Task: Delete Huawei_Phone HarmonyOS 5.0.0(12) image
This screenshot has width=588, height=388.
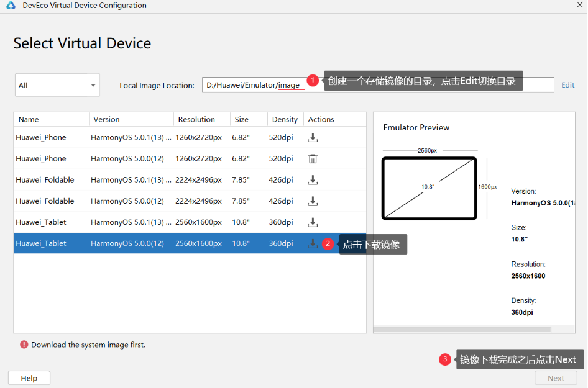Action: tap(313, 159)
